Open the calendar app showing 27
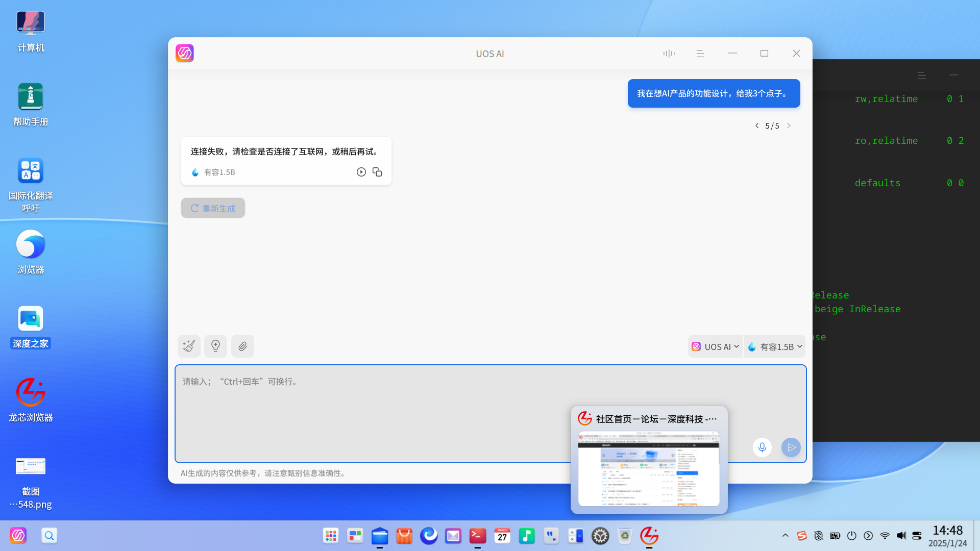The height and width of the screenshot is (551, 980). click(x=502, y=536)
